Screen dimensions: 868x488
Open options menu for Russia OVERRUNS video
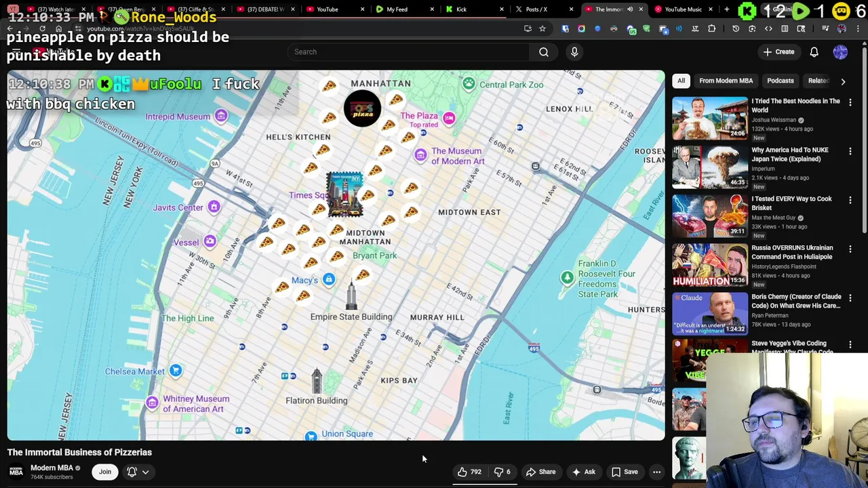(850, 249)
